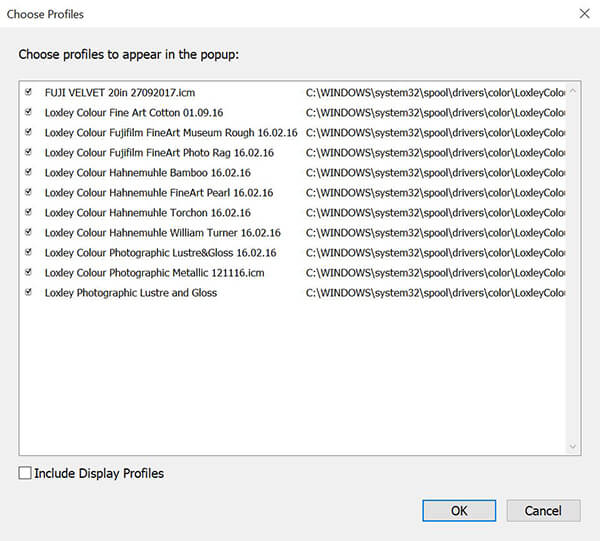Toggle Loxley Photographic Lustre and Gloss checkbox
This screenshot has width=600, height=541.
coord(28,292)
